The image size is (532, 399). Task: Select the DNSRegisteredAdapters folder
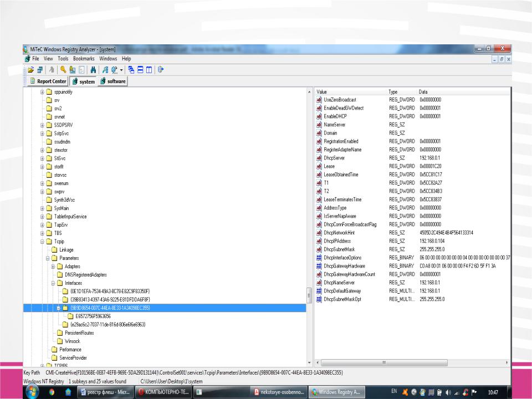pos(86,275)
